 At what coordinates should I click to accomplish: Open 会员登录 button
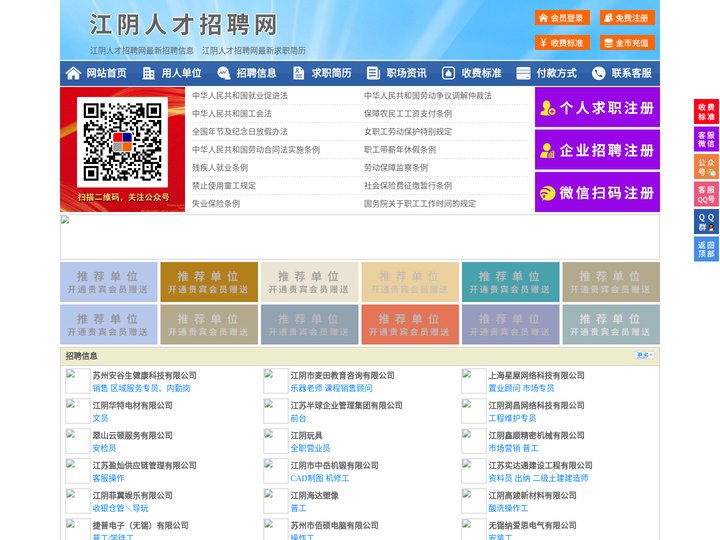click(562, 18)
